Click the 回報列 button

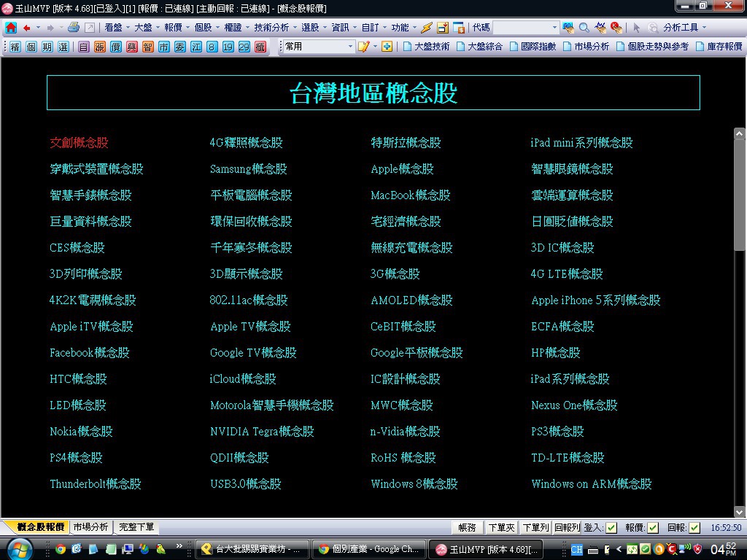click(567, 528)
